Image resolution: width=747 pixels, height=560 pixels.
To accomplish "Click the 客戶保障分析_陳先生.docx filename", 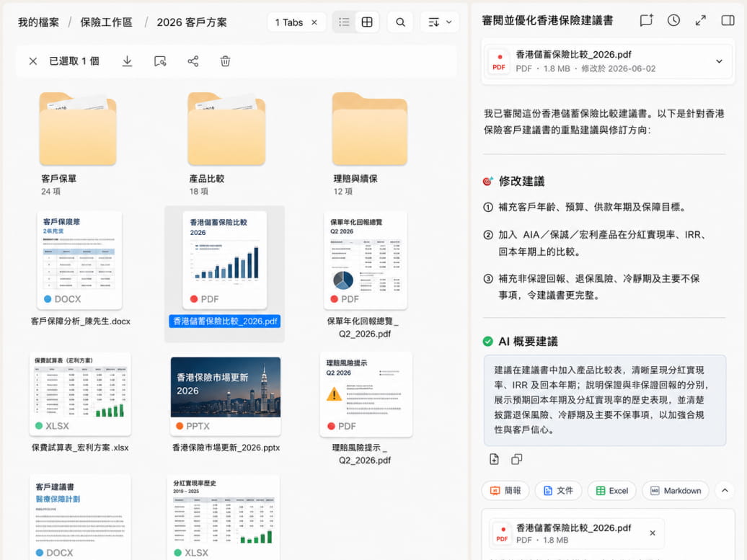I will pyautogui.click(x=81, y=321).
